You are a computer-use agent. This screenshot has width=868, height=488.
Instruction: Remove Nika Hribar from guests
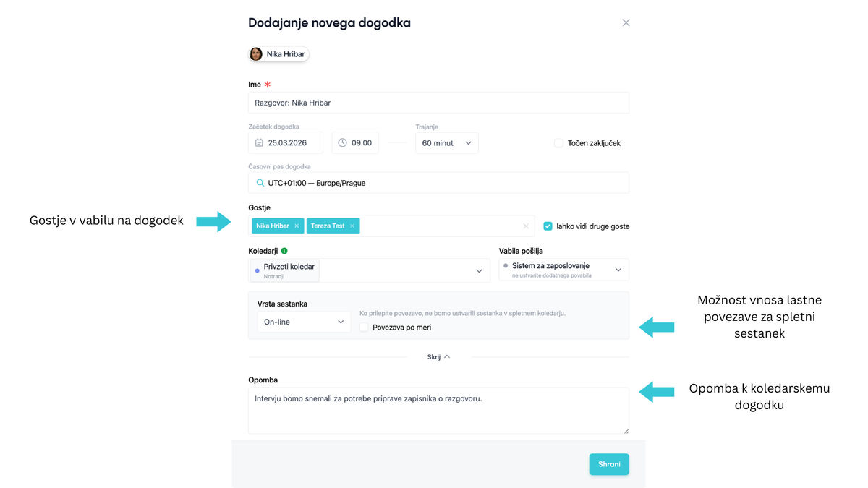[297, 226]
